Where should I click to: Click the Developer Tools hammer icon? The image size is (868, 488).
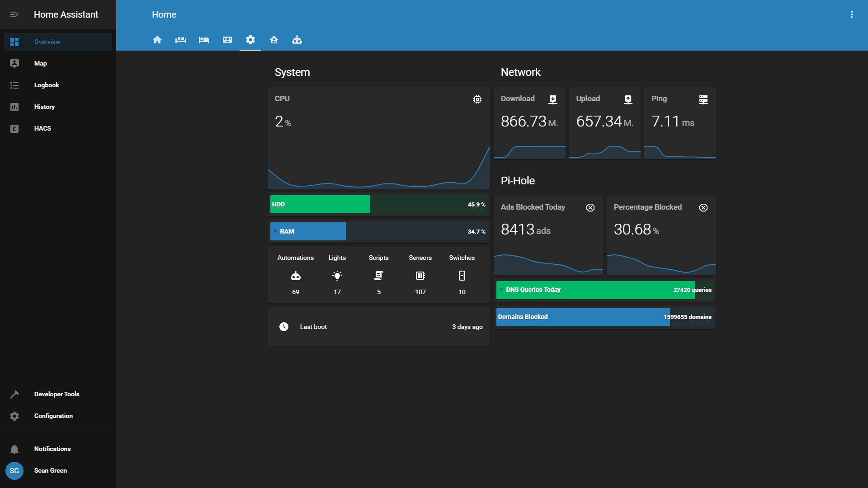[x=14, y=394]
